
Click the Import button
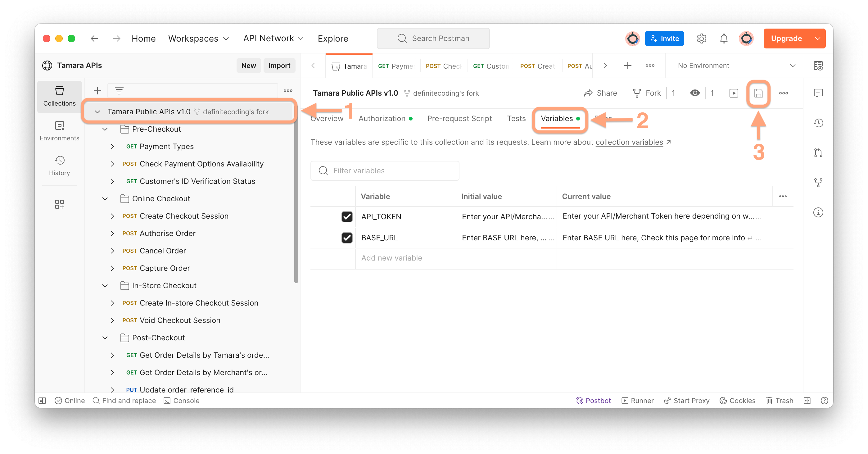point(279,66)
